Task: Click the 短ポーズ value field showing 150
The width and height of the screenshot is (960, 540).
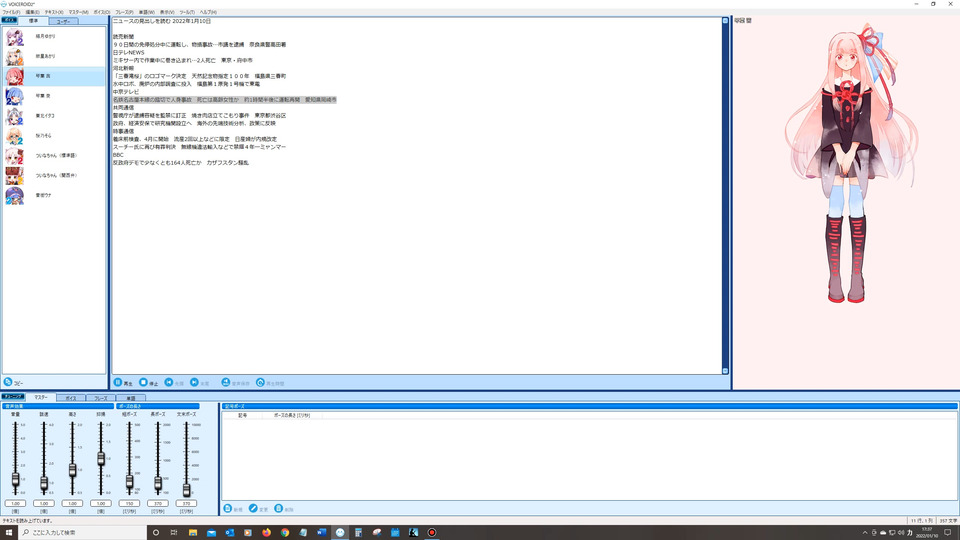Action: pos(129,503)
